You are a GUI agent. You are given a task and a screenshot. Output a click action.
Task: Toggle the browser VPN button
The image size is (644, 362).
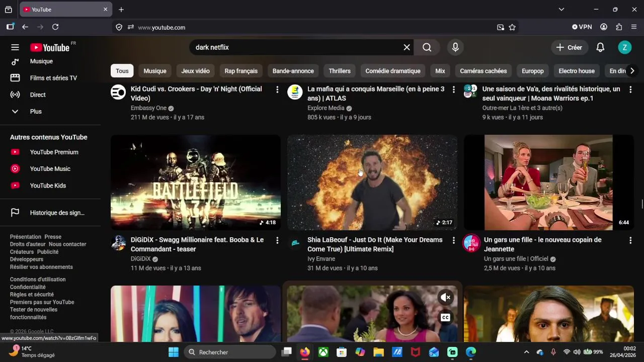pyautogui.click(x=582, y=27)
